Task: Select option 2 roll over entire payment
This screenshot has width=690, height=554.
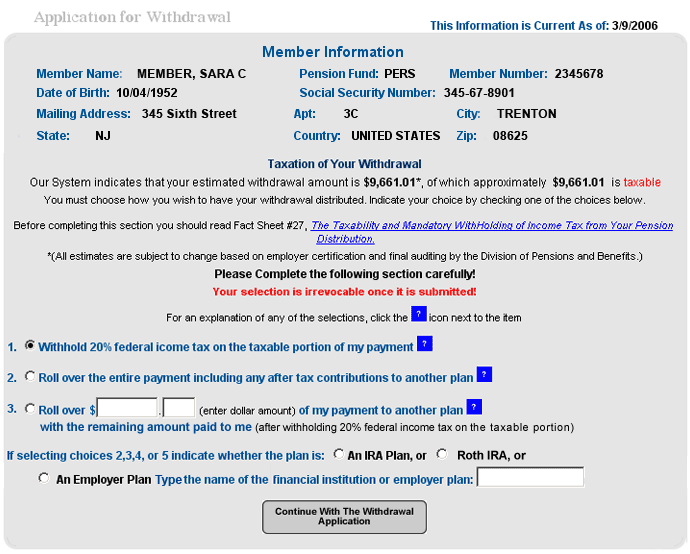Action: click(x=30, y=376)
